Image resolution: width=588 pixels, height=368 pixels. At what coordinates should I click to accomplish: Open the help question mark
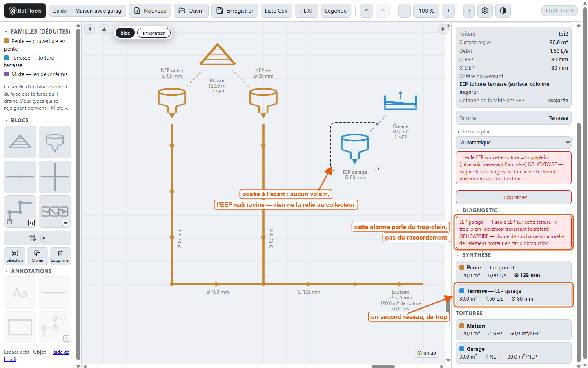pos(469,11)
